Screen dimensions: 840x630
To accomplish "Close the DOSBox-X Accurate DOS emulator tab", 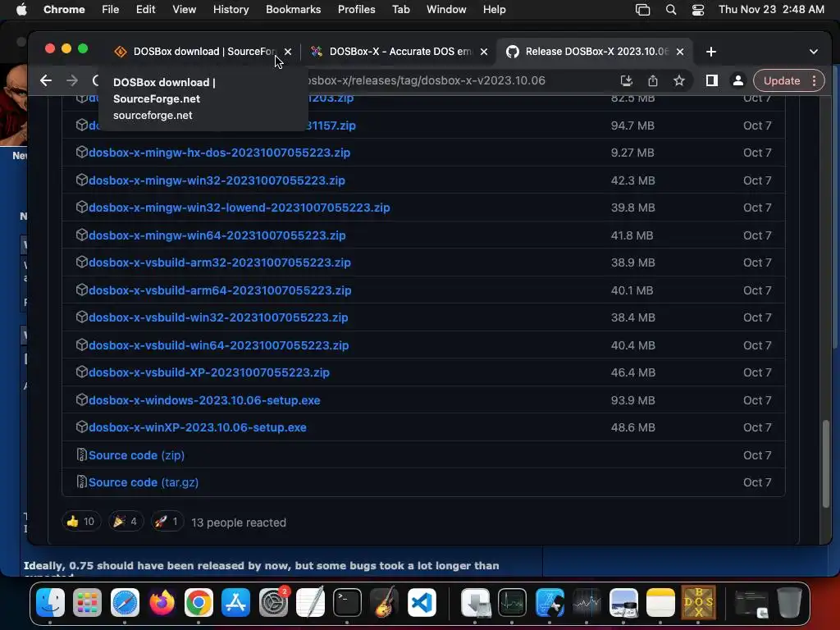I will [x=484, y=52].
